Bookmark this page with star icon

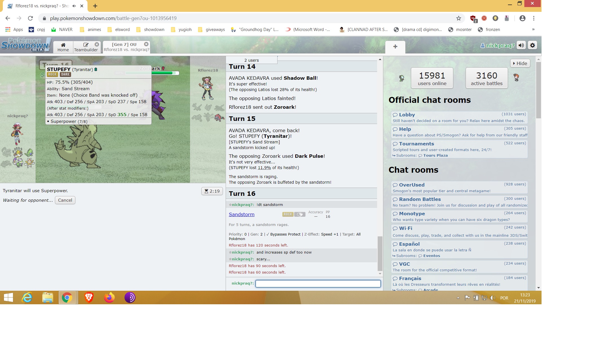pos(459,18)
